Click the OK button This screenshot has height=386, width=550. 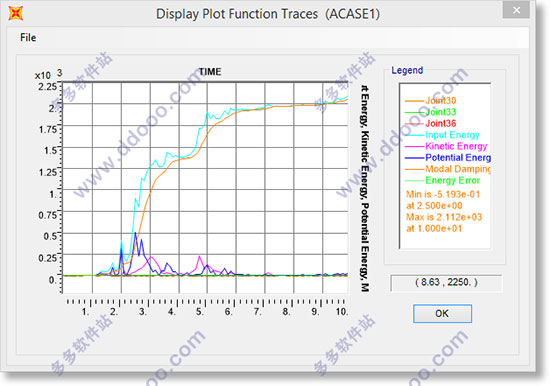pyautogui.click(x=442, y=313)
